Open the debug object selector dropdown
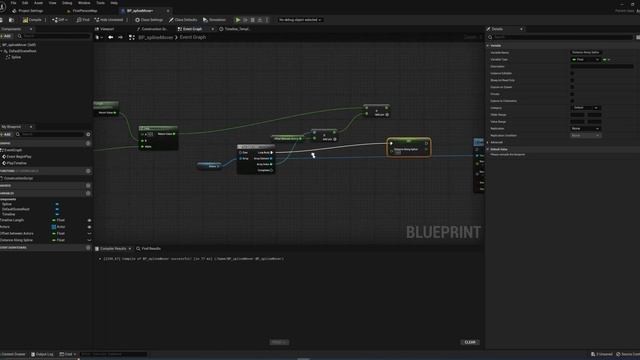The width and height of the screenshot is (640, 360). pos(300,20)
